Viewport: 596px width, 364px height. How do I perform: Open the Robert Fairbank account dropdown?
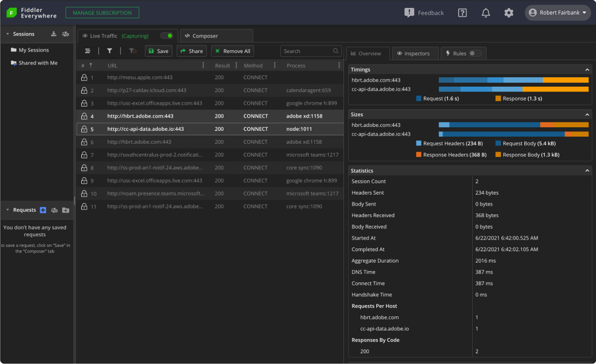[x=558, y=13]
